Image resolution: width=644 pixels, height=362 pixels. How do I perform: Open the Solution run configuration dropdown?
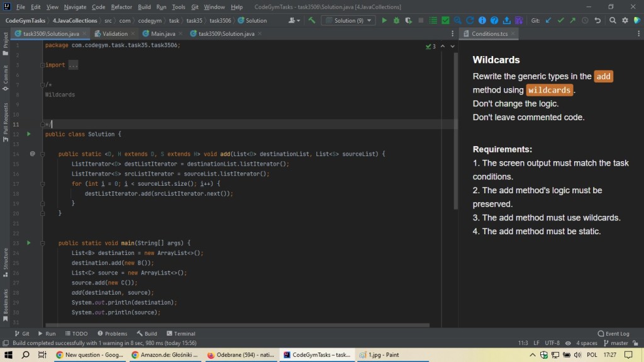[348, 21]
